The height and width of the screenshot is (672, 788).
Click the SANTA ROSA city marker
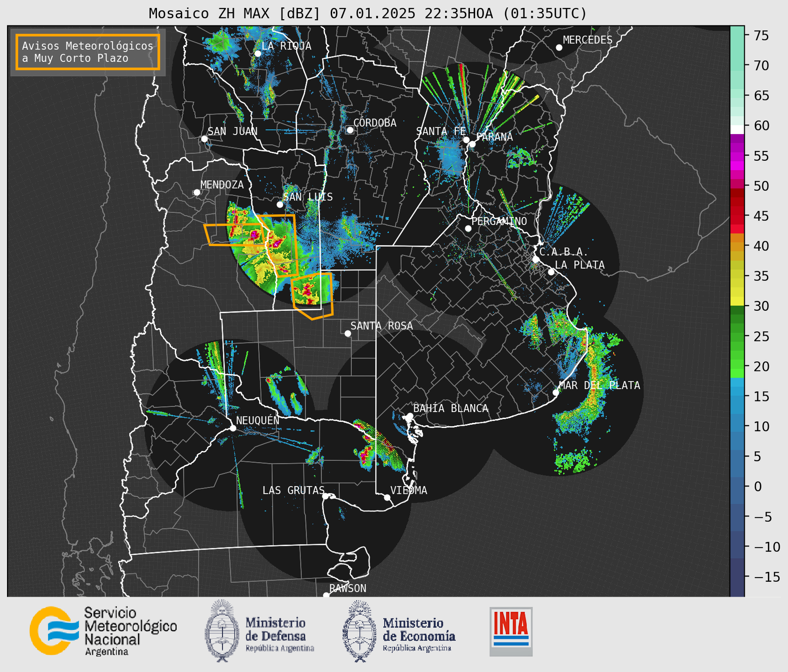click(x=348, y=333)
